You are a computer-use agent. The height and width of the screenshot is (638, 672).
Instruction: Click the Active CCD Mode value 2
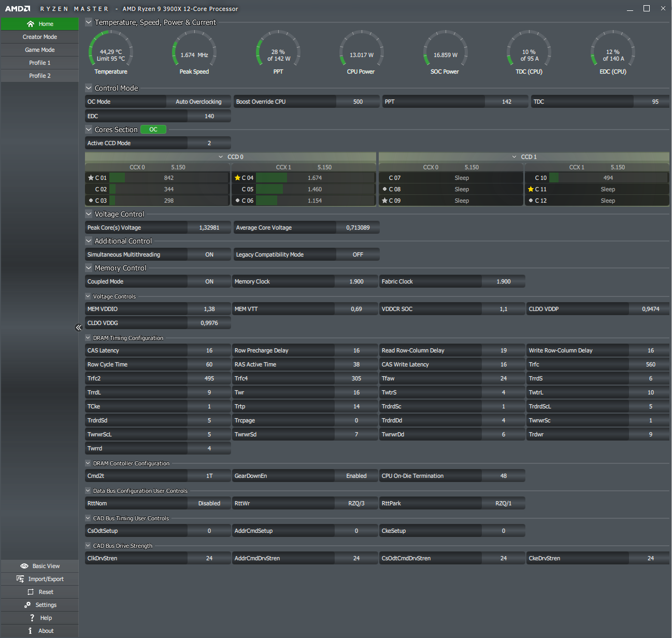[209, 143]
